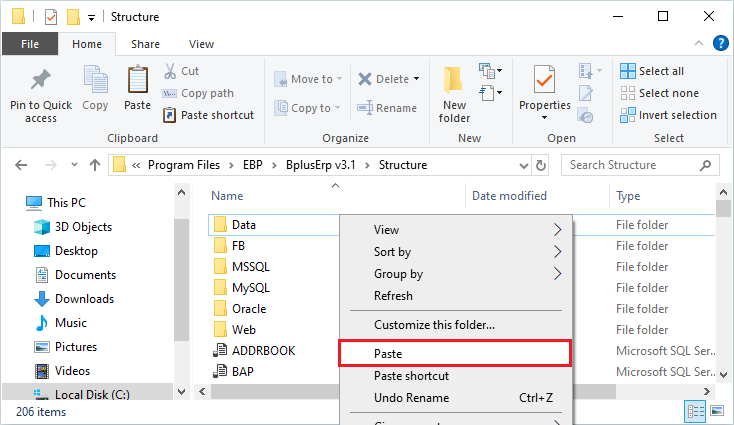Expand the Properties dropdown arrow
This screenshot has width=734, height=425.
tap(544, 118)
